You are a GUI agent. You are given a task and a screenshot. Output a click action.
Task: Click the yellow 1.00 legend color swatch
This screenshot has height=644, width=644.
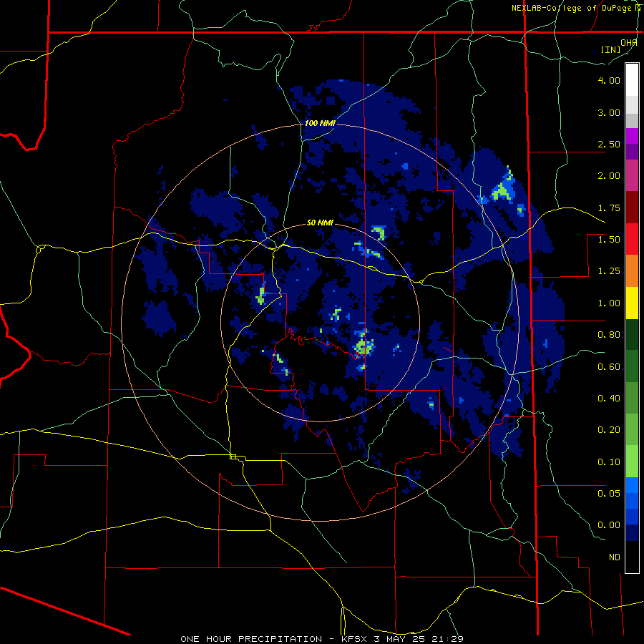coord(632,303)
